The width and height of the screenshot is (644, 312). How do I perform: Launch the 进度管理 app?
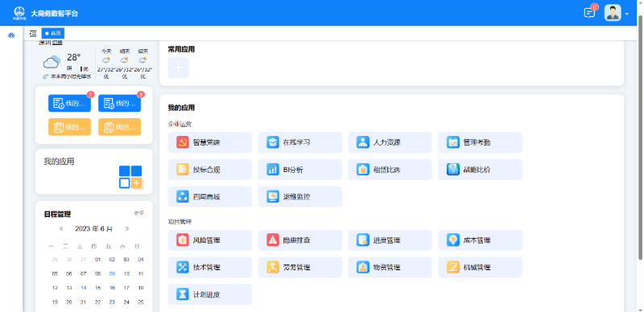(x=390, y=240)
